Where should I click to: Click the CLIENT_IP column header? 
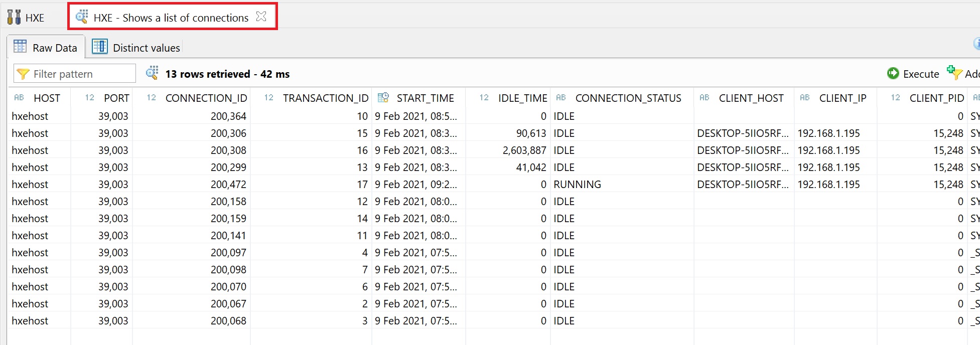tap(843, 98)
